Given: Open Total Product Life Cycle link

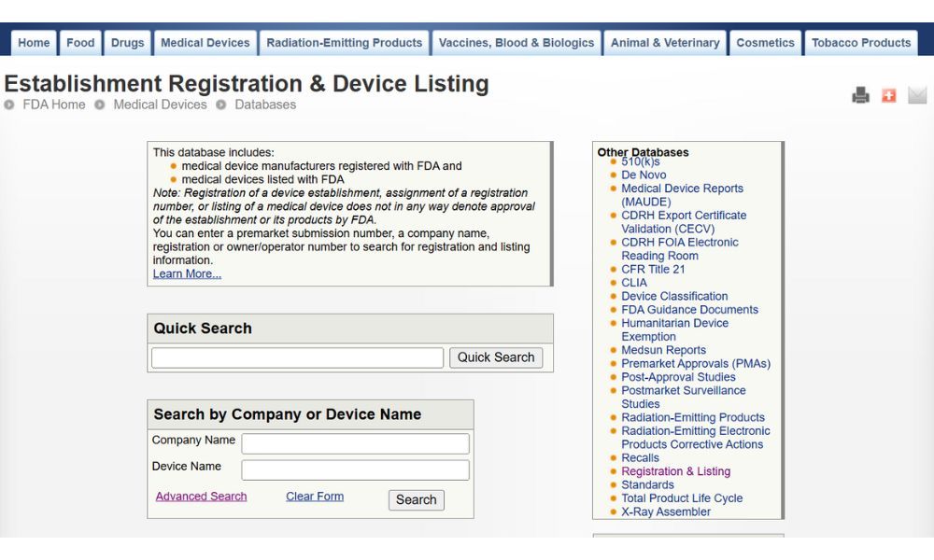Looking at the screenshot, I should coord(682,498).
